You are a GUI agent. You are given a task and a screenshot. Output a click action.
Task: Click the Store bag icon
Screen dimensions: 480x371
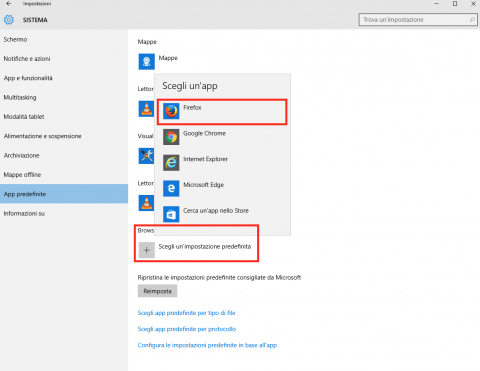point(171,214)
